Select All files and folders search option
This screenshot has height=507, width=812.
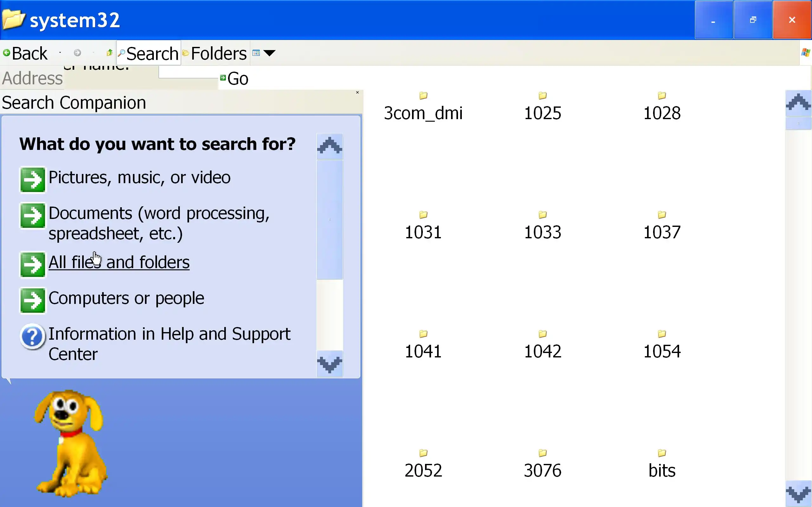pos(119,262)
